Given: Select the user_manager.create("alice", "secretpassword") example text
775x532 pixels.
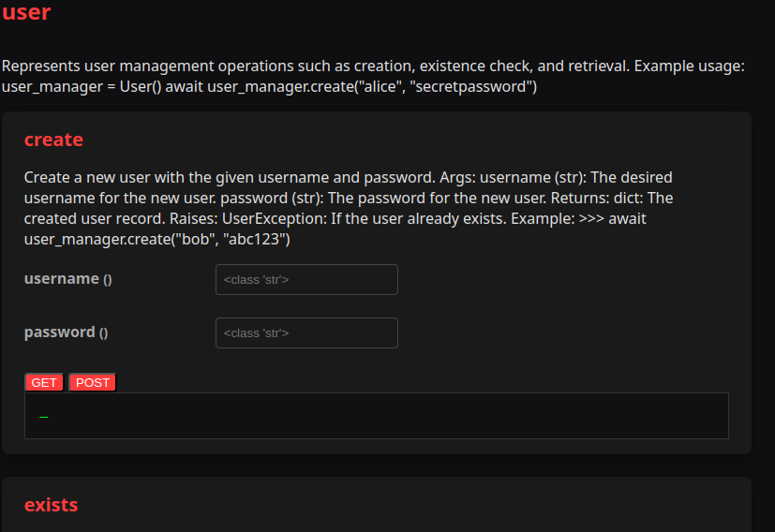Looking at the screenshot, I should click(372, 87).
